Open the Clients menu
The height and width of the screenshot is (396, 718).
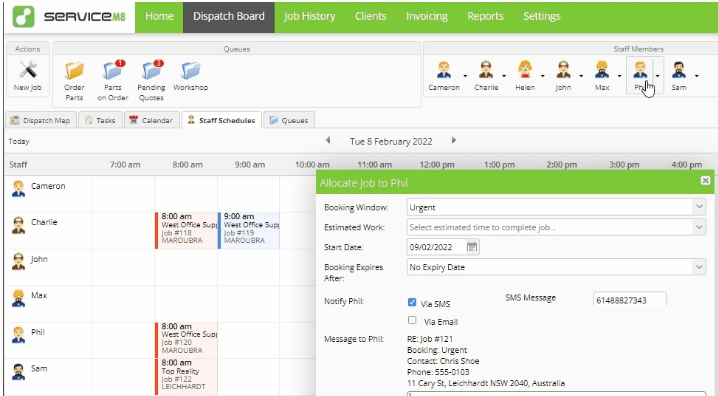(370, 16)
